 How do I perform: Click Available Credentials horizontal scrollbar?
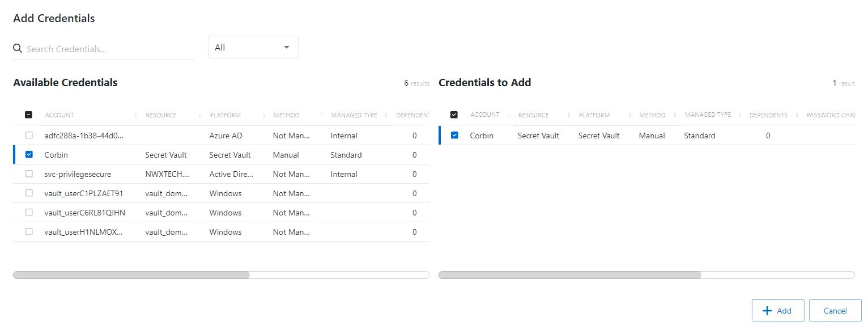[x=131, y=275]
